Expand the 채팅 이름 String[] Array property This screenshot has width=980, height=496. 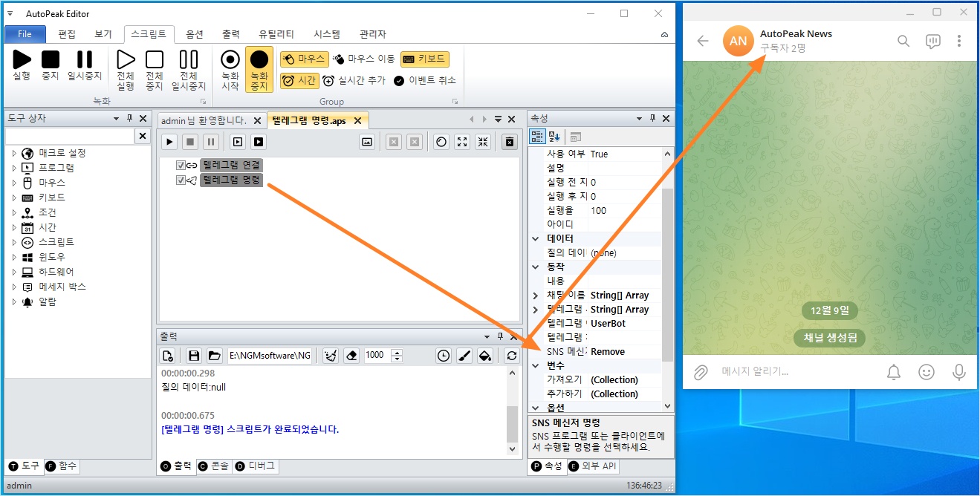pyautogui.click(x=536, y=296)
